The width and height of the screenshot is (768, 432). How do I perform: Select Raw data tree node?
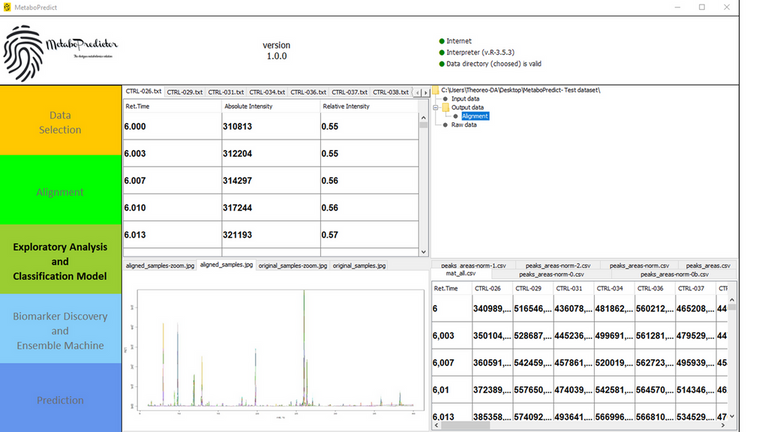tap(463, 125)
